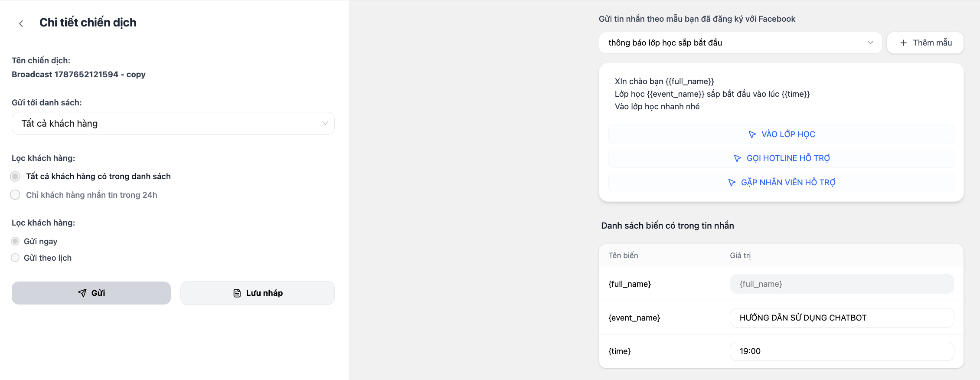This screenshot has width=980, height=380.
Task: Click the paper plane icon on Gửi
Action: [x=82, y=293]
